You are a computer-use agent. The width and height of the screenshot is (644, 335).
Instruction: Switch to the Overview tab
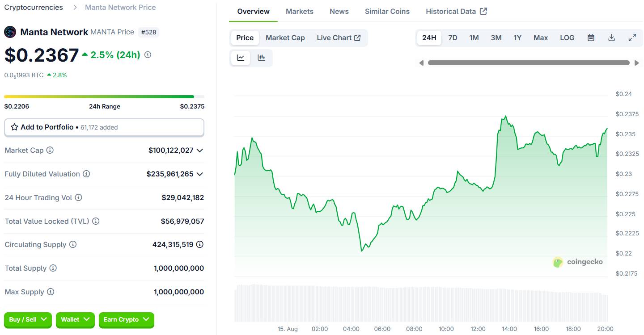point(253,12)
